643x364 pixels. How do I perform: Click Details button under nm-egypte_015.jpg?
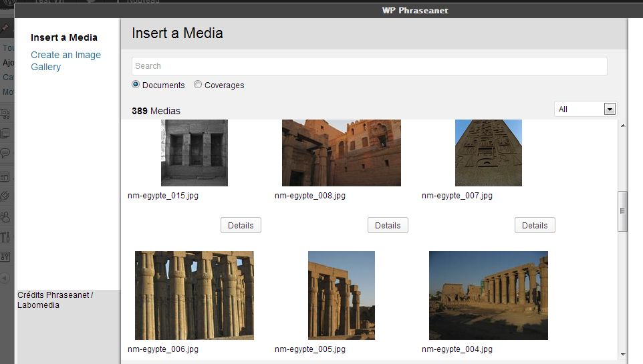(241, 226)
